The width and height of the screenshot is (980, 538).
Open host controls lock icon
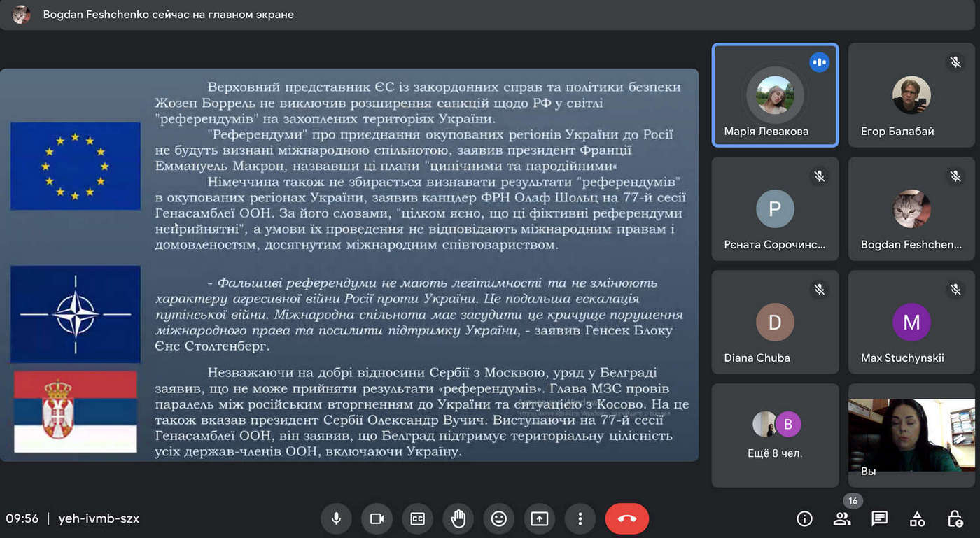pos(955,518)
